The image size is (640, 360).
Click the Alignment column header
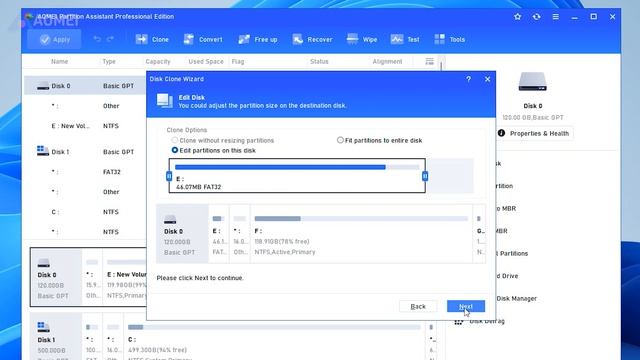click(x=387, y=62)
